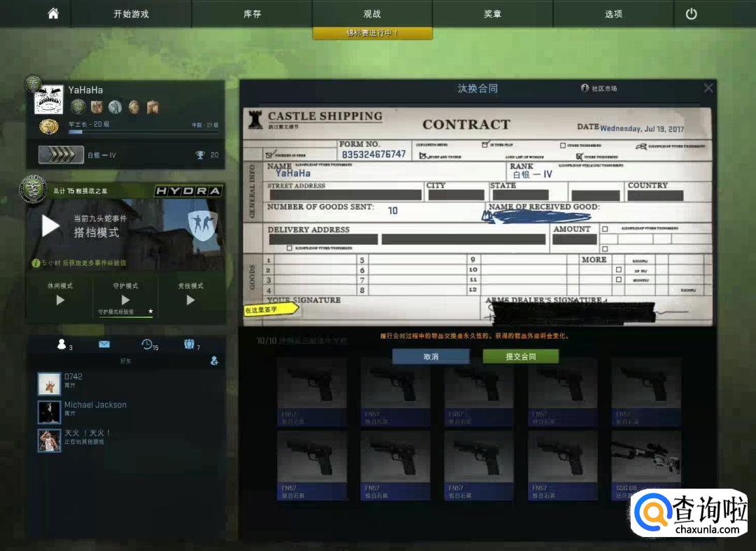The image size is (756, 551).
Task: Start the 搭档模式 event with the large play arrow
Action: point(50,225)
